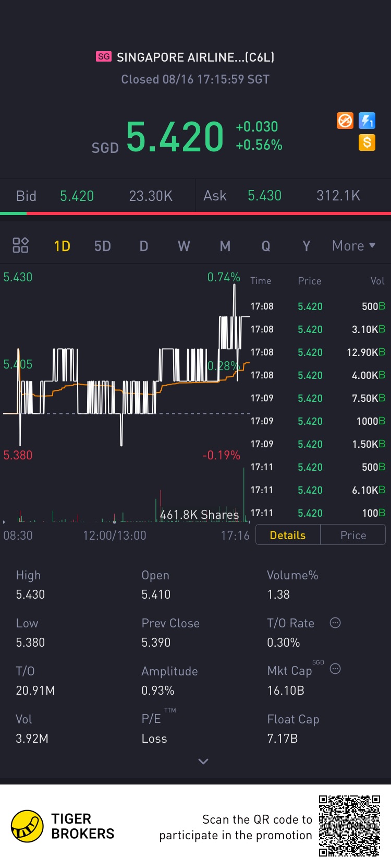This screenshot has width=391, height=868.
Task: Tap the Amplitude value 0.93%
Action: 158,691
